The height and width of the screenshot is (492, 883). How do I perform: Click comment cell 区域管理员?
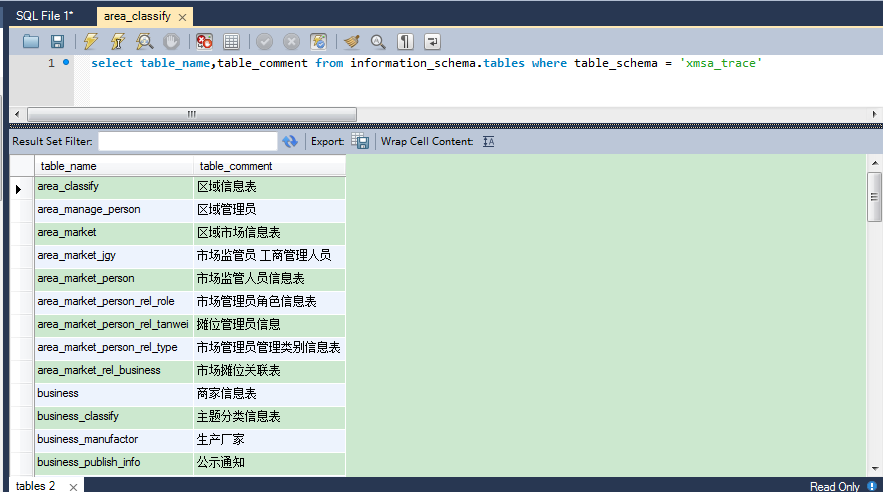point(269,210)
